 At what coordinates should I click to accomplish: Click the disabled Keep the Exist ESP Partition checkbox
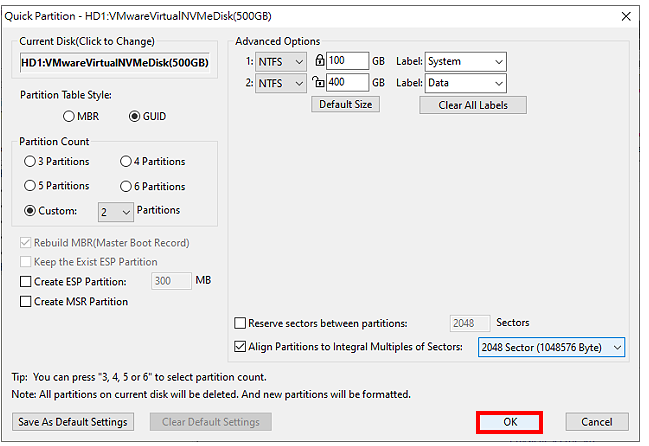25,262
